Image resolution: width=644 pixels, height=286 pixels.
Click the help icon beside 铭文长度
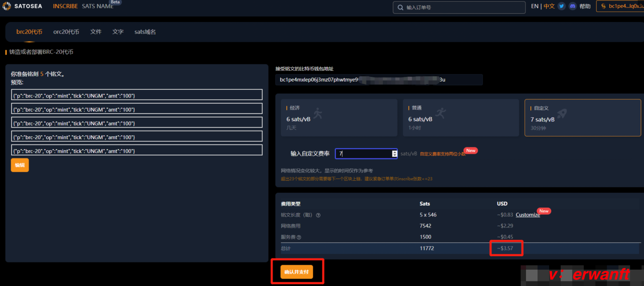318,215
